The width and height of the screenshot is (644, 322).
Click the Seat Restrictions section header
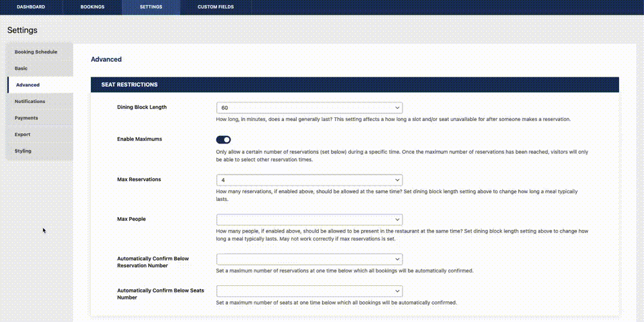click(x=355, y=84)
